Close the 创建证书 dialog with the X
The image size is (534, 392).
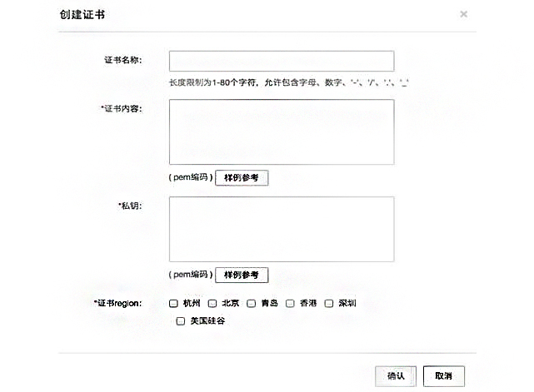pos(463,14)
